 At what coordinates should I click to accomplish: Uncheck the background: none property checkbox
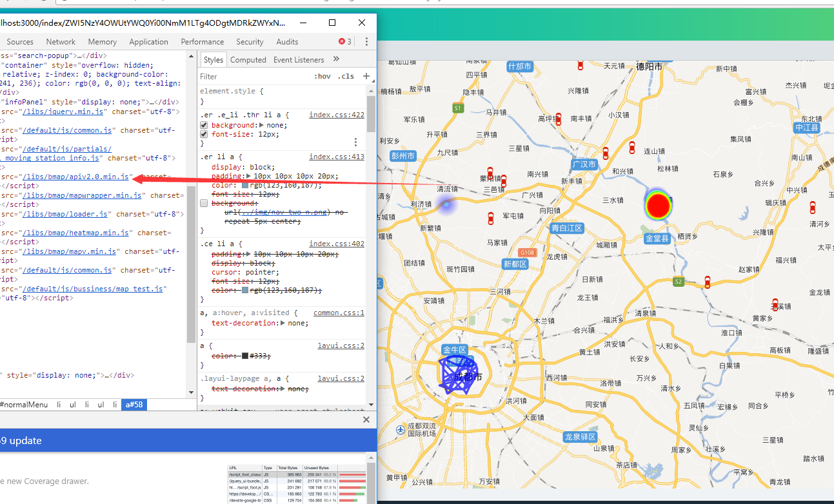point(204,125)
